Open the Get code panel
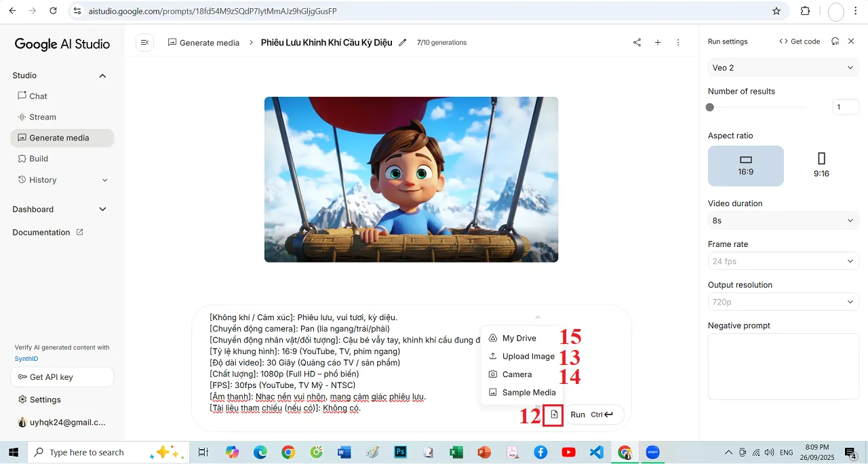The height and width of the screenshot is (464, 868). (800, 41)
